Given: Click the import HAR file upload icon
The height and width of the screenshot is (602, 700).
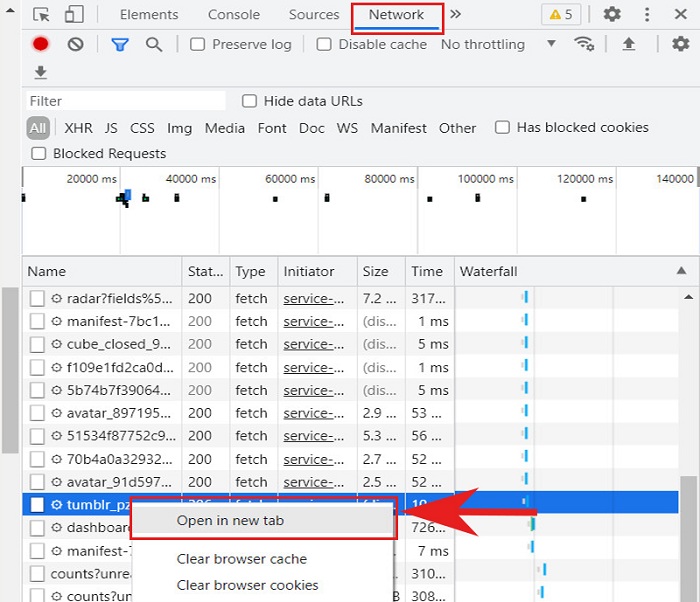Looking at the screenshot, I should pos(628,44).
